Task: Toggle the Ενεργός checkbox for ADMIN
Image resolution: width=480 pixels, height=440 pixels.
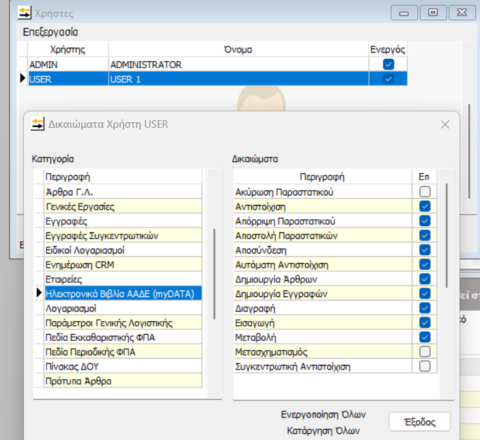Action: [388, 64]
